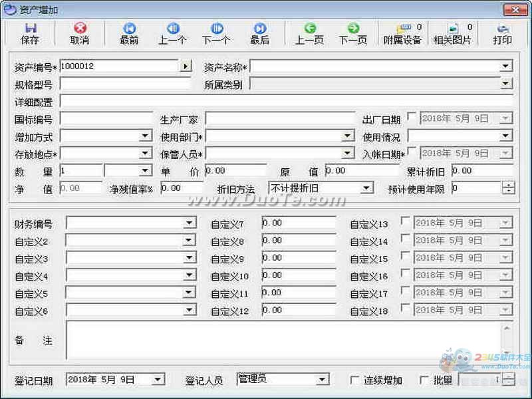Go to 下一页 next page
Viewport: 532px width, 399px height.
[353, 33]
